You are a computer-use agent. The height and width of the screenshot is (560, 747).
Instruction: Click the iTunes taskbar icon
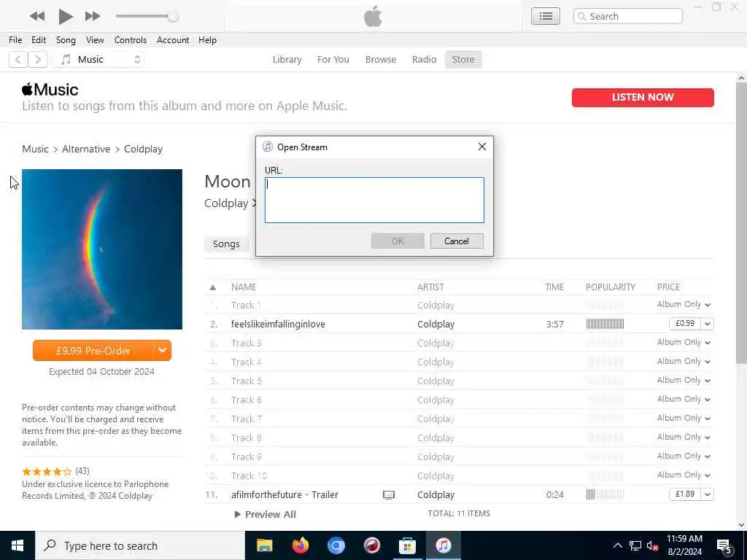[x=443, y=545]
